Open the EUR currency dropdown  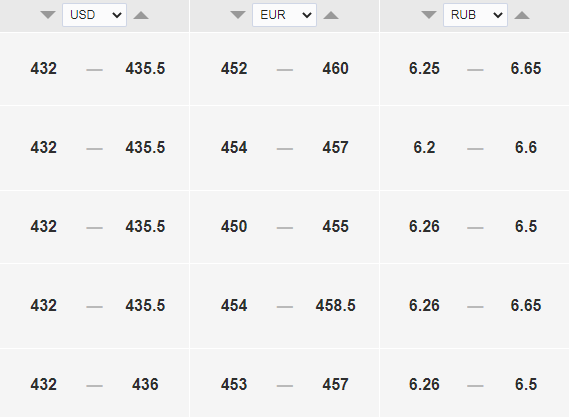284,15
